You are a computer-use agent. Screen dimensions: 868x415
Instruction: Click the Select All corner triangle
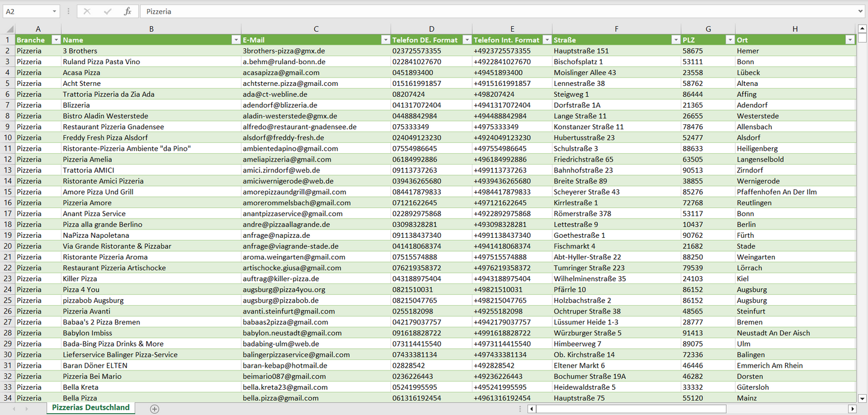point(10,29)
